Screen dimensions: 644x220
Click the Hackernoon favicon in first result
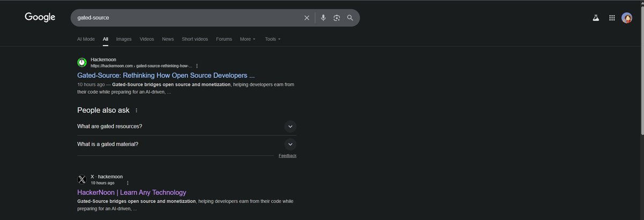pos(82,62)
